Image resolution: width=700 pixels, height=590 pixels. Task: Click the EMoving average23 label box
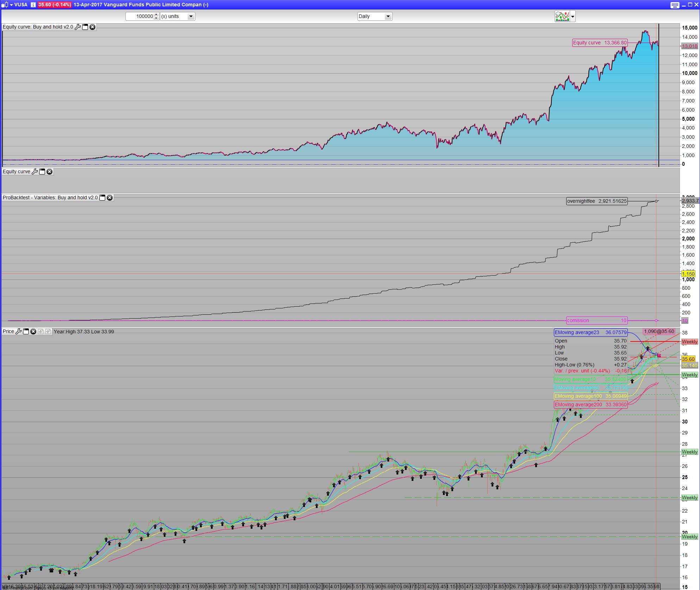[590, 332]
